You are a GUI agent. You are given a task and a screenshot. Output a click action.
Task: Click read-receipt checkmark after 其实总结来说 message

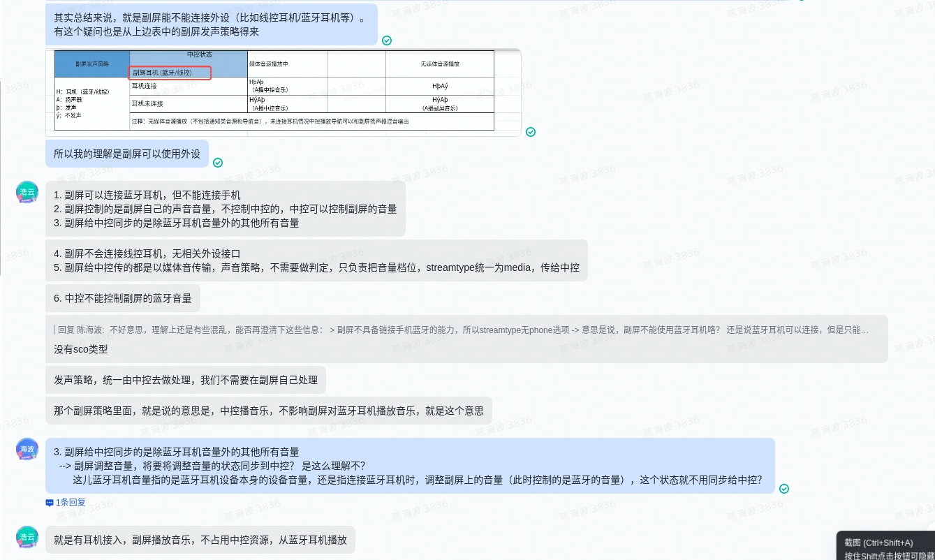387,40
